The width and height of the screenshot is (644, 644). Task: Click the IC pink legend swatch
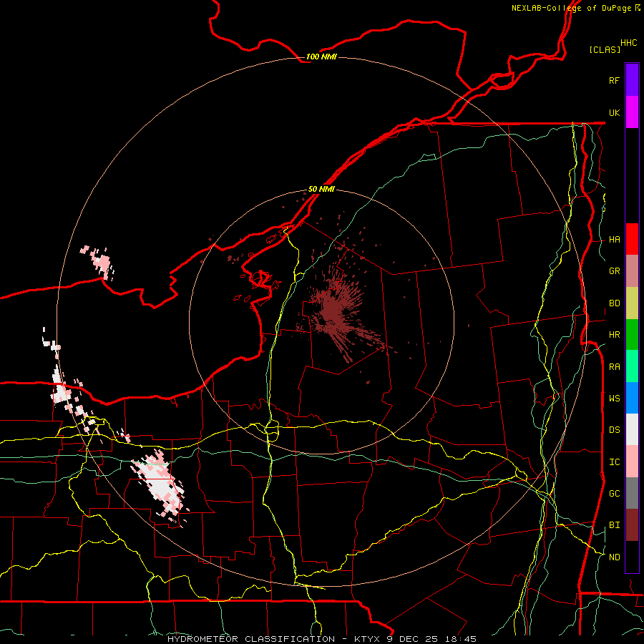632,462
